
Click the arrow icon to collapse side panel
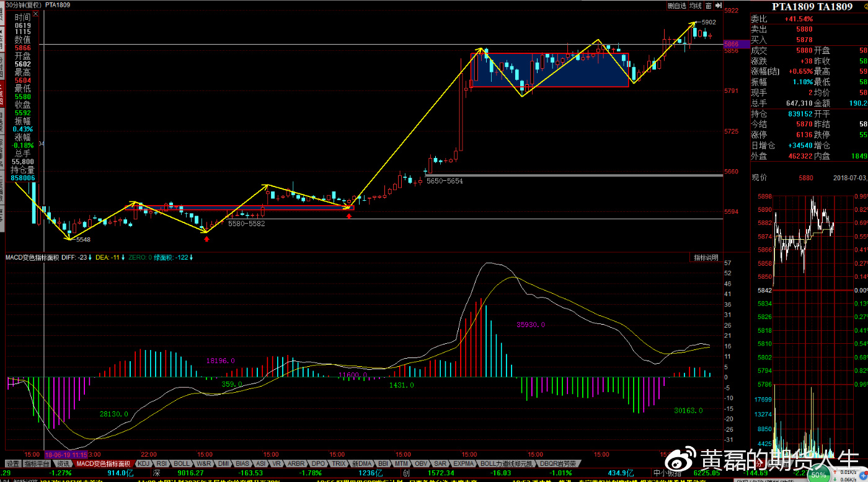(x=718, y=6)
